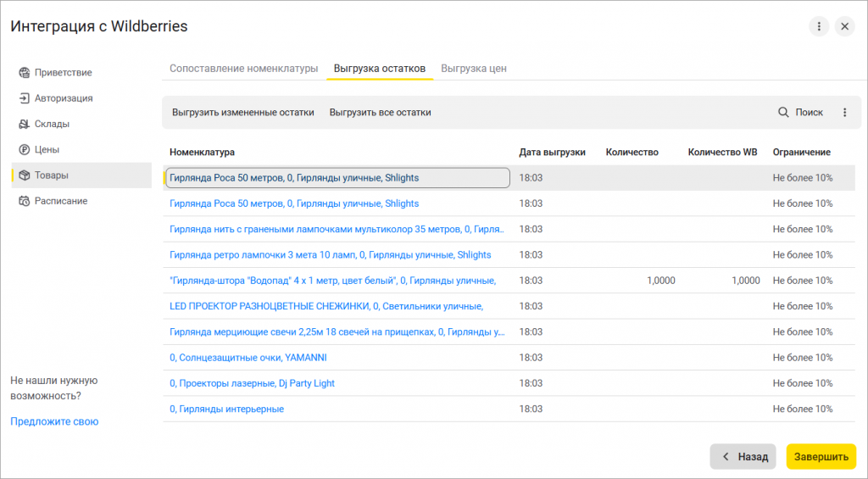Click the yellow Завершить button
868x479 pixels.
click(x=821, y=457)
